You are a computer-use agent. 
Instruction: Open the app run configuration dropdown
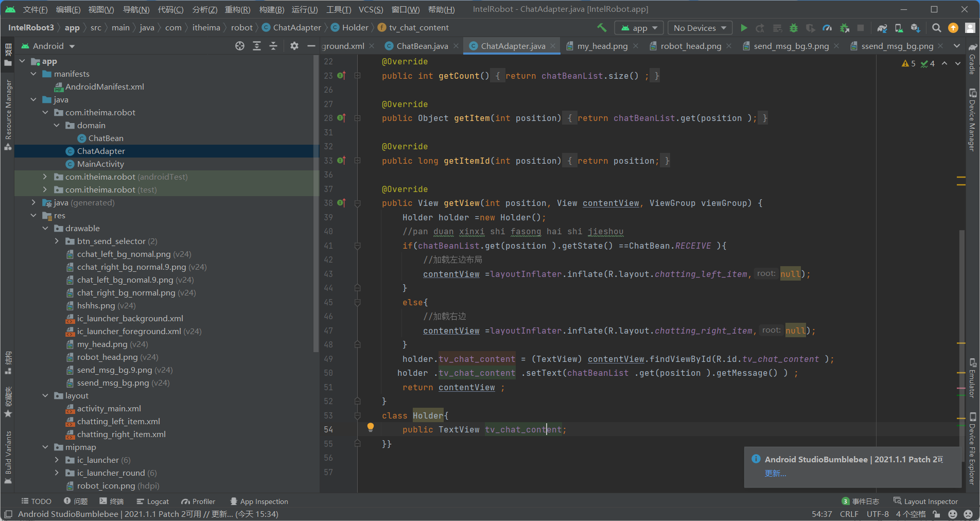[639, 28]
